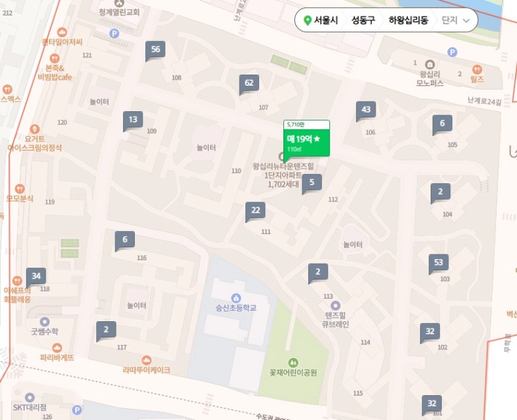Click the green 매 19억 price marker
Screen dimensions: 517x420
[306, 139]
